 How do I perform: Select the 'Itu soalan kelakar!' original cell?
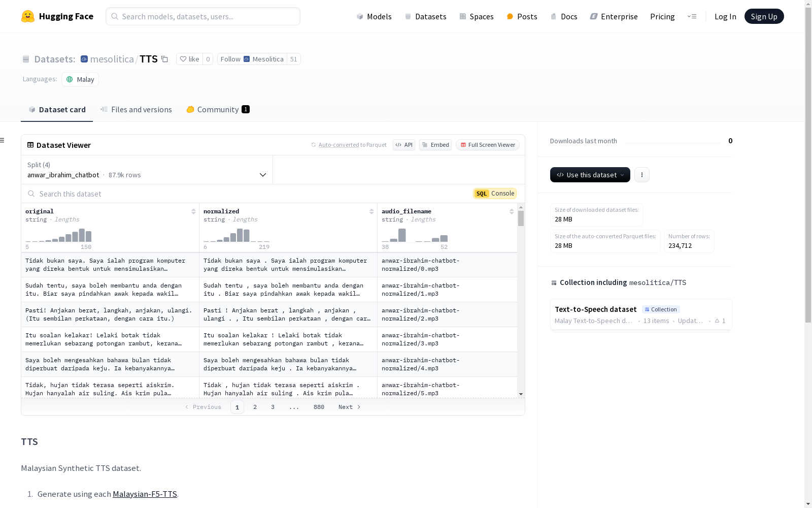(x=110, y=339)
